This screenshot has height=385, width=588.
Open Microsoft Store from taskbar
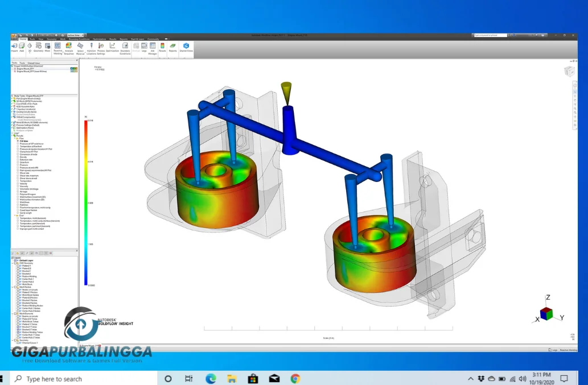(x=253, y=379)
